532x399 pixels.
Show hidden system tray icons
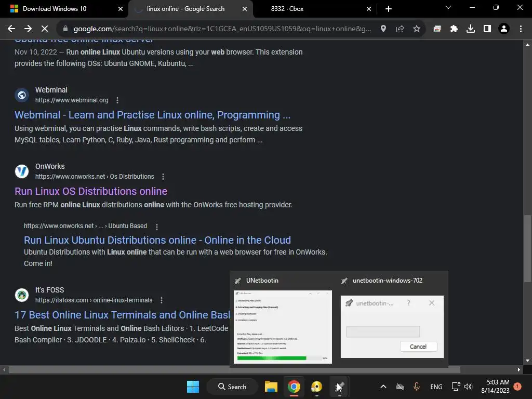[x=383, y=387]
